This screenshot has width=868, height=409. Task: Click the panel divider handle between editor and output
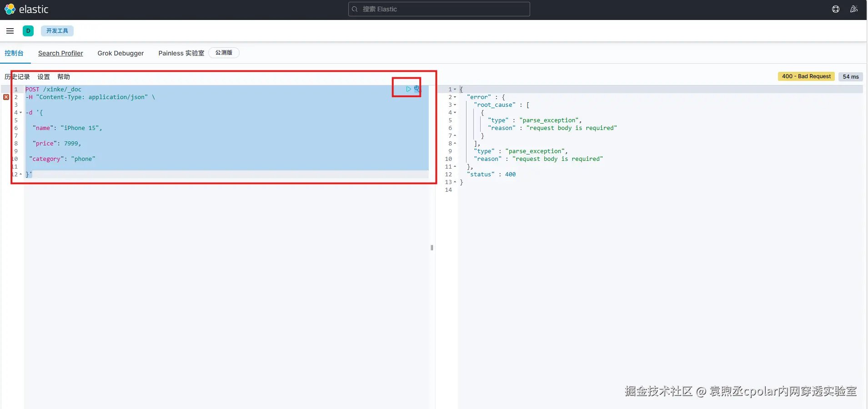point(432,248)
